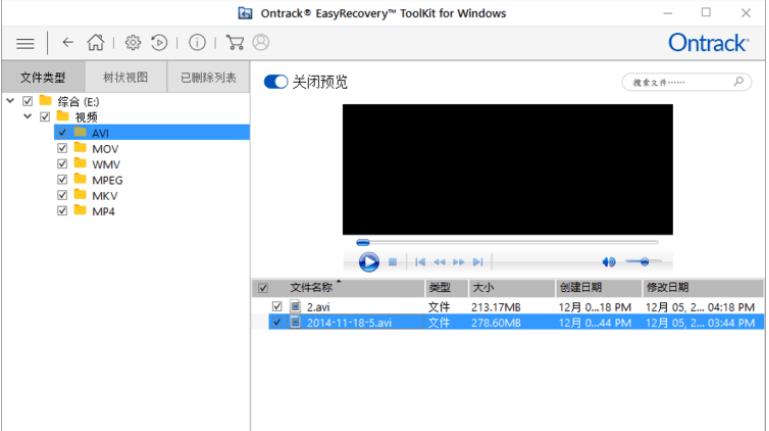Screen dimensions: 769x431
Task: Skip to previous track button
Action: coord(420,262)
